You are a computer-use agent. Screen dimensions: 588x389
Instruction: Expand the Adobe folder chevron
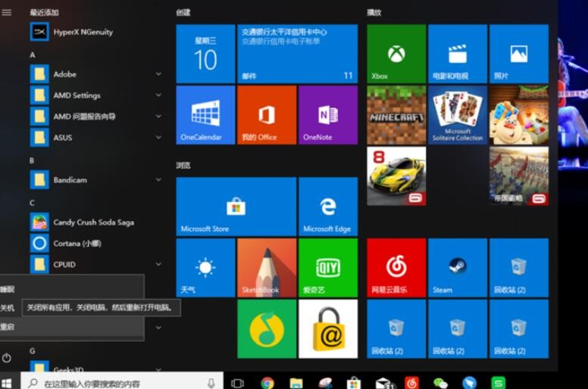click(158, 74)
